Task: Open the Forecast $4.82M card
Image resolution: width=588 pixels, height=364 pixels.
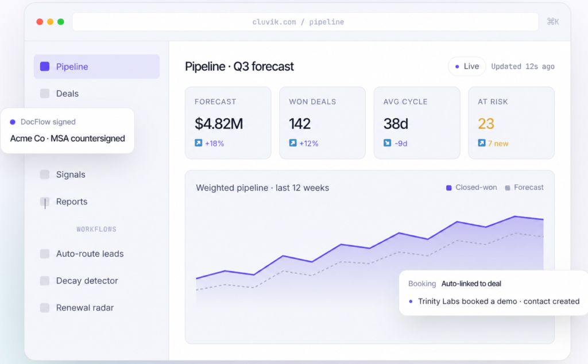Action: click(228, 123)
